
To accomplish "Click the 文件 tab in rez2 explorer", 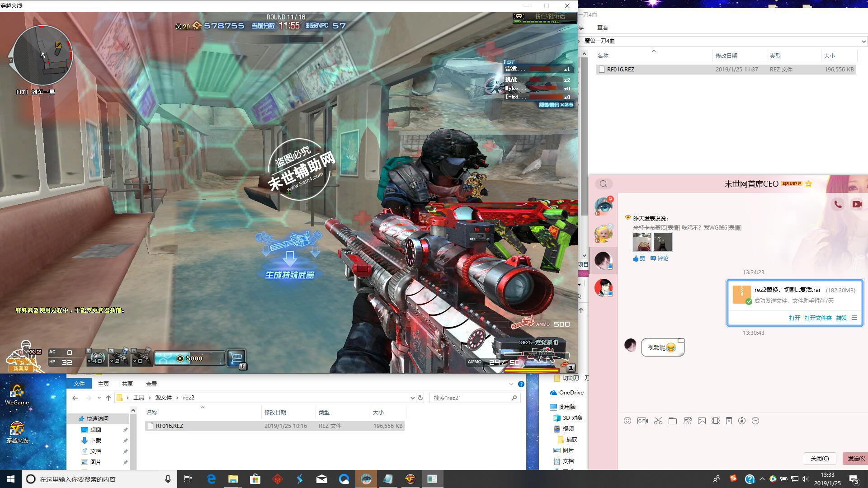I will [x=79, y=384].
